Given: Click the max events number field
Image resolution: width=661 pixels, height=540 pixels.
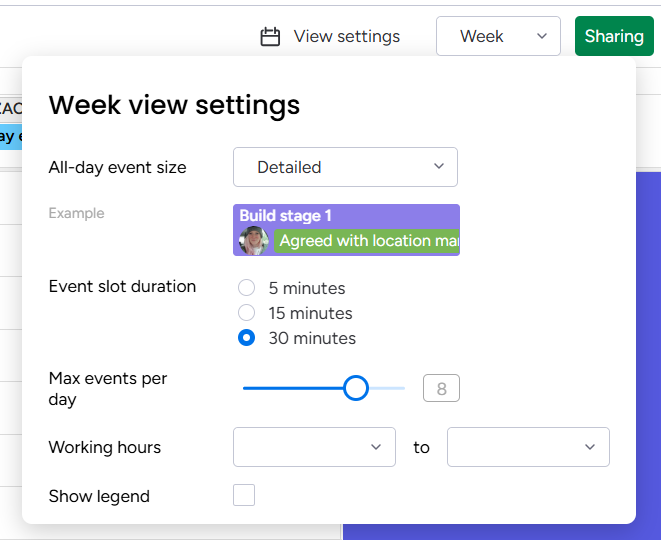Looking at the screenshot, I should tap(441, 388).
